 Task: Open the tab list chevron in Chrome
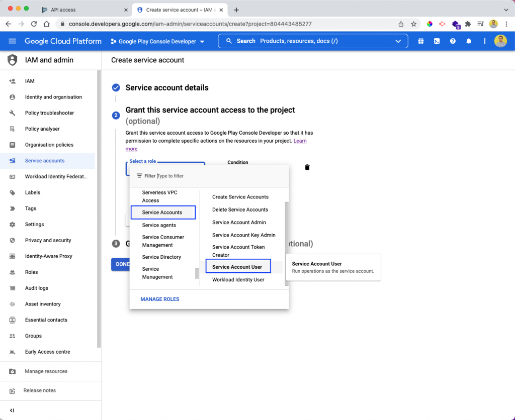(506, 10)
